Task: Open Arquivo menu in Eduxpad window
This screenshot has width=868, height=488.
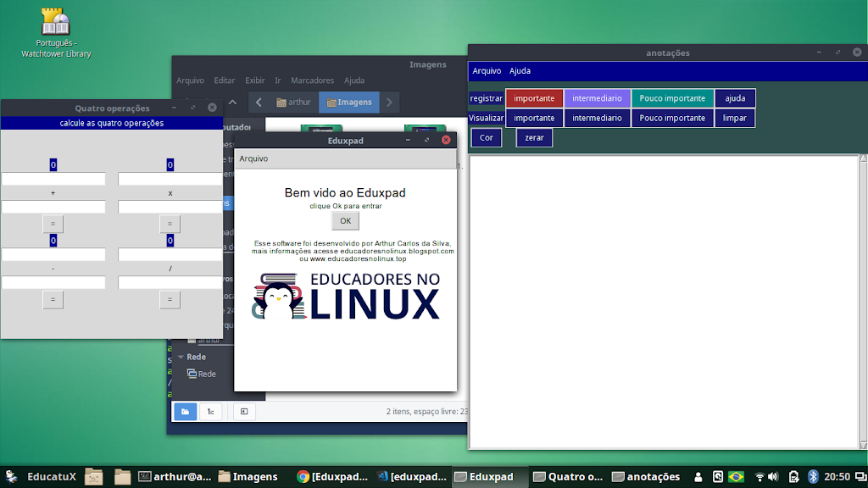Action: coord(253,158)
